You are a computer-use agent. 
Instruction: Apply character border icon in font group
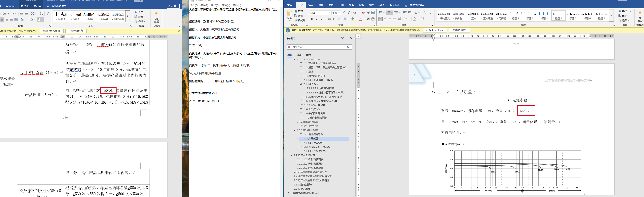373,13
